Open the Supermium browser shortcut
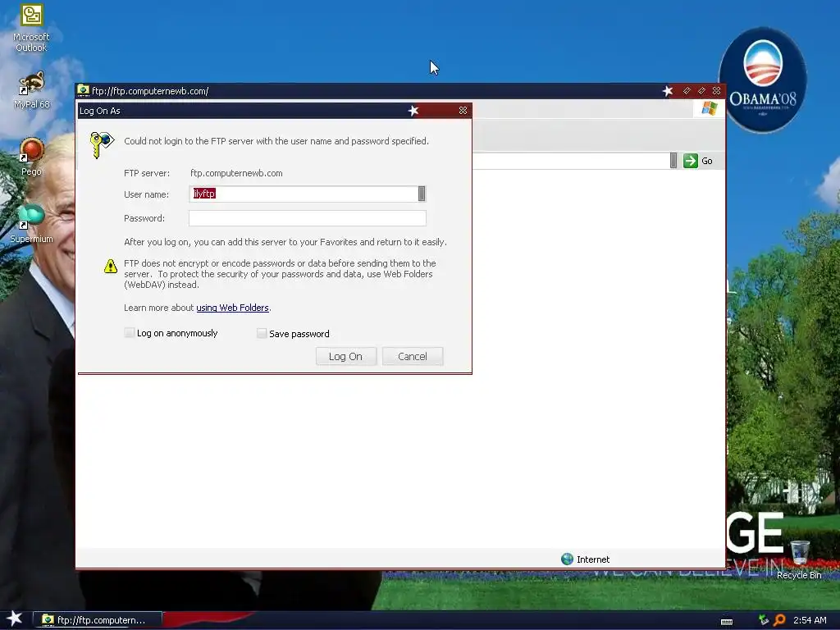 pos(31,223)
